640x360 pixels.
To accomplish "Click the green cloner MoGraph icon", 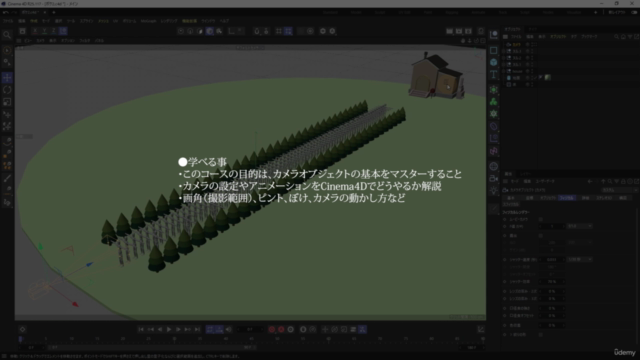I will [493, 101].
